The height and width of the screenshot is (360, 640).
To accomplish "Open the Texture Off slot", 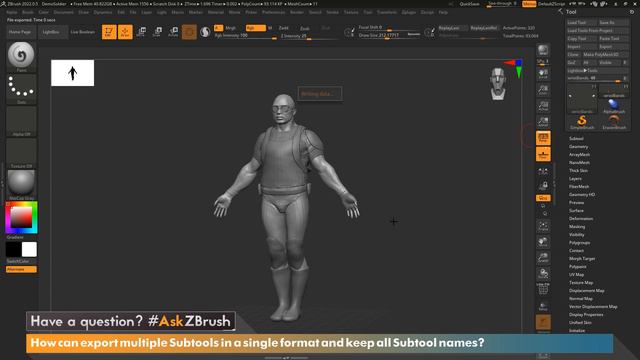I will tap(21, 153).
